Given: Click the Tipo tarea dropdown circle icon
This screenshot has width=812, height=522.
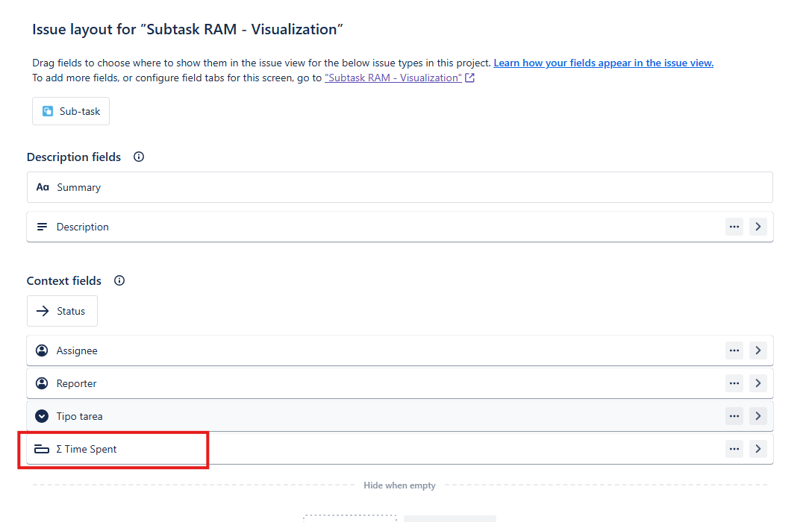Looking at the screenshot, I should click(x=42, y=416).
